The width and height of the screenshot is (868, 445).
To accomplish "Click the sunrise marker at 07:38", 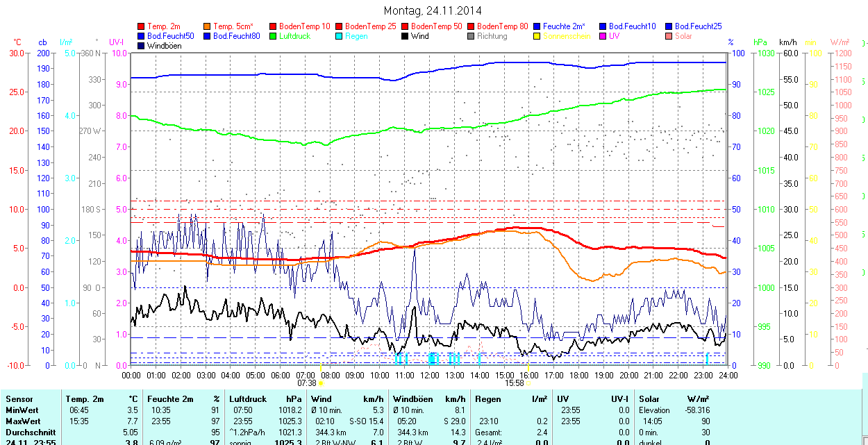I will point(321,383).
